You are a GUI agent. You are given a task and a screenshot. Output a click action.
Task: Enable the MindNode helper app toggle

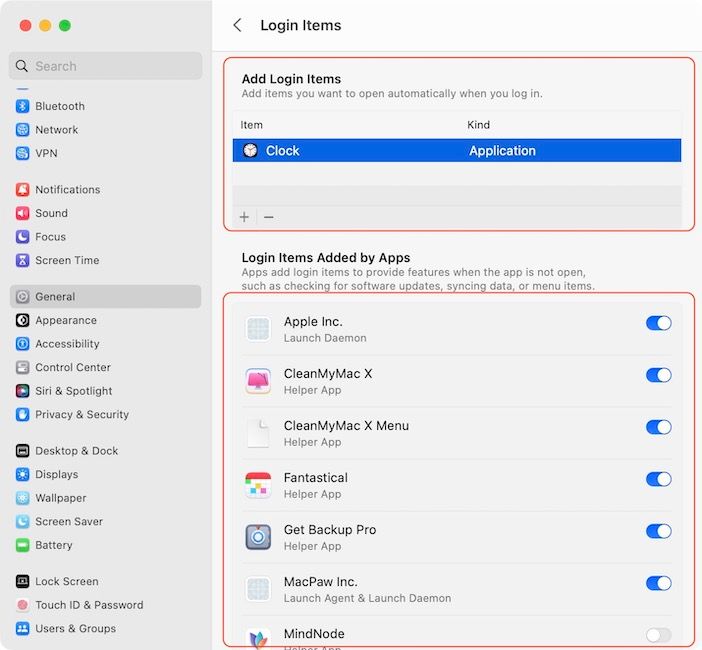[658, 635]
